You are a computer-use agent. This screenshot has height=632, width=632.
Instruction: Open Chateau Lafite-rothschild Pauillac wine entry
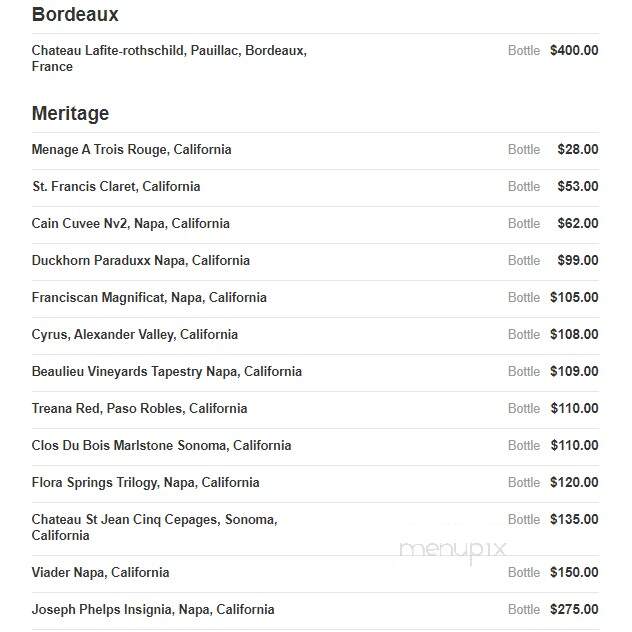[169, 58]
